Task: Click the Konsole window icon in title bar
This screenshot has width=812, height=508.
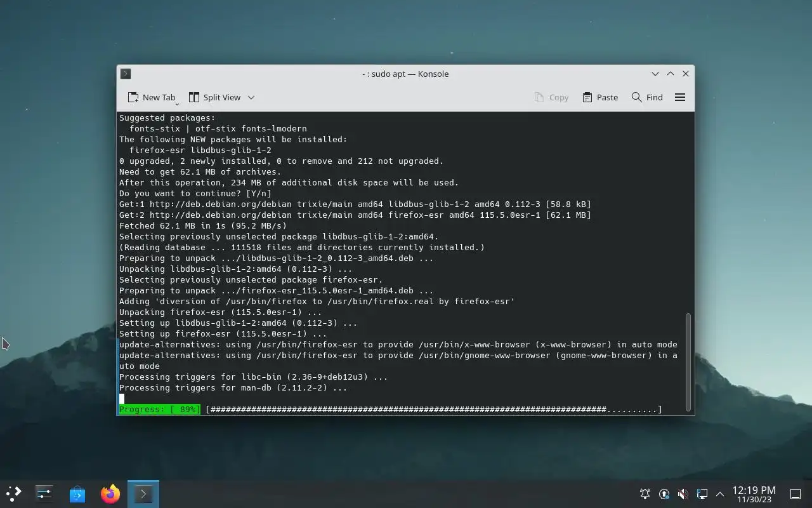Action: [126, 74]
